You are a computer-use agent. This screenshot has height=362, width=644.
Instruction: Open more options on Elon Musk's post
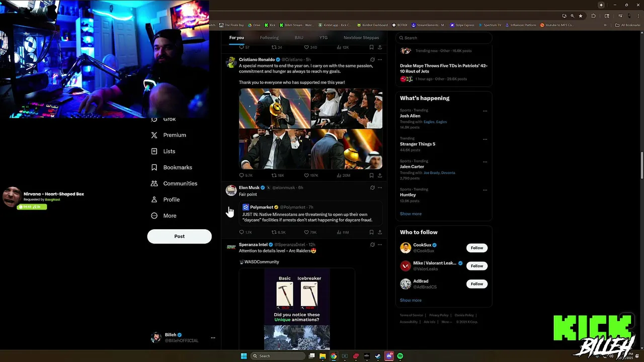(380, 188)
